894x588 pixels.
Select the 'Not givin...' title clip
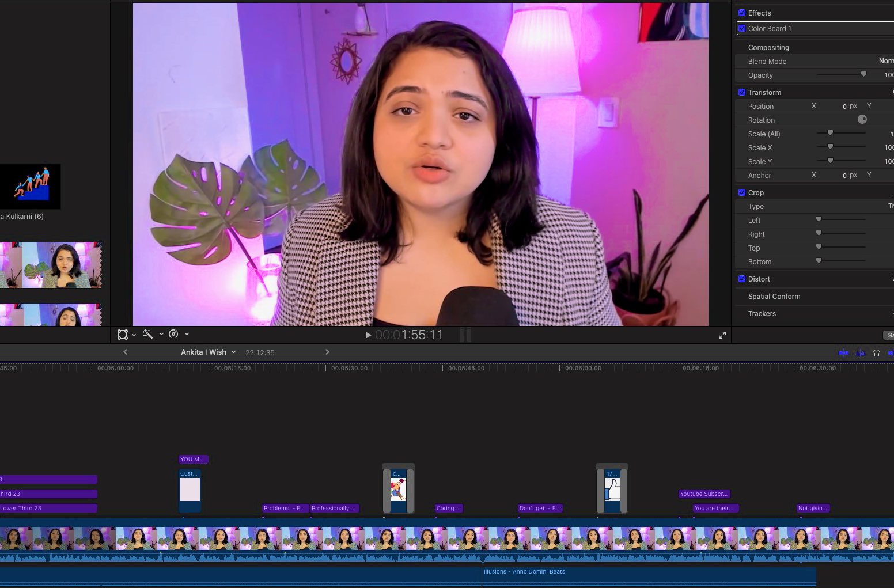coord(813,508)
